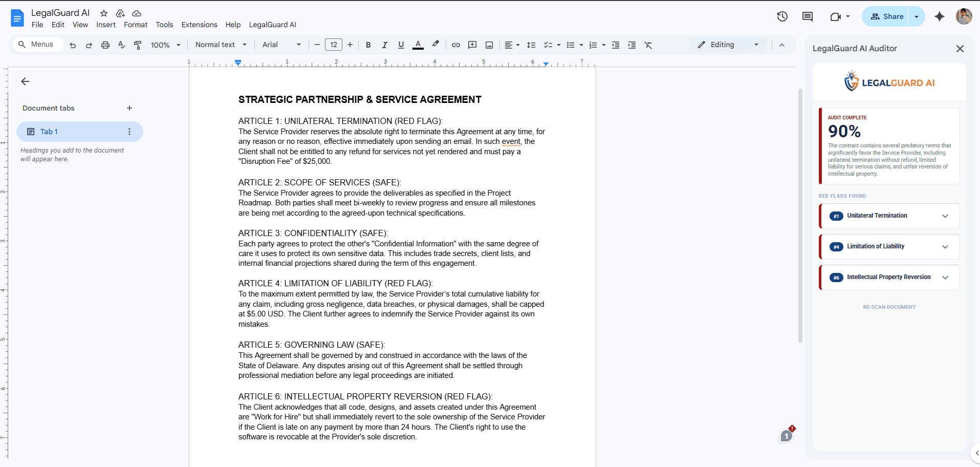The height and width of the screenshot is (467, 980).
Task: Click the font size field showing 12
Action: point(334,45)
